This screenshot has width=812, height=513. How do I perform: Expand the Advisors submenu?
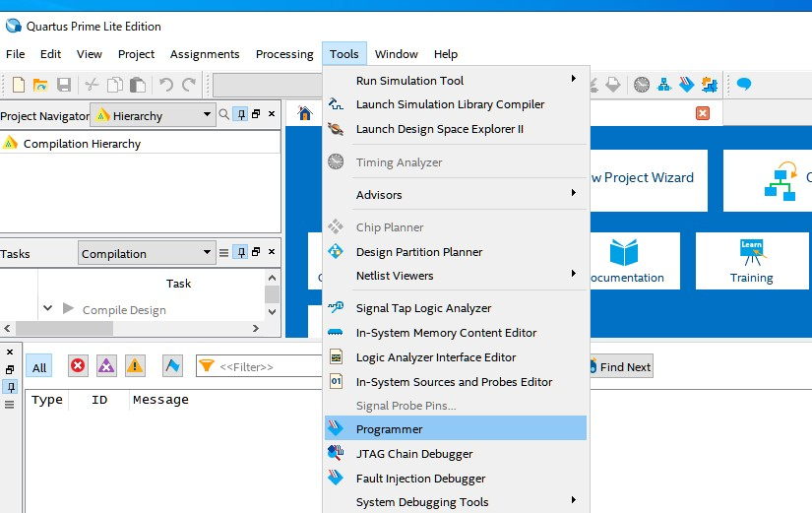(x=456, y=194)
